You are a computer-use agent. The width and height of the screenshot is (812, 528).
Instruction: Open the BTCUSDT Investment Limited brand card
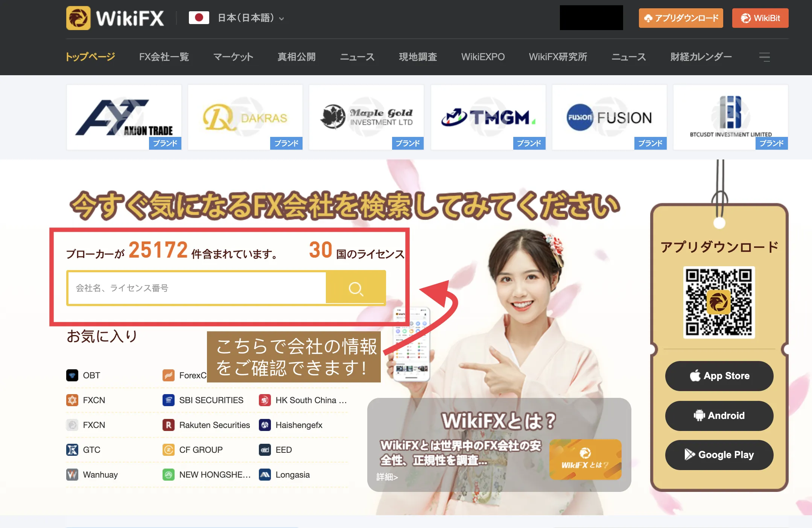tap(731, 117)
